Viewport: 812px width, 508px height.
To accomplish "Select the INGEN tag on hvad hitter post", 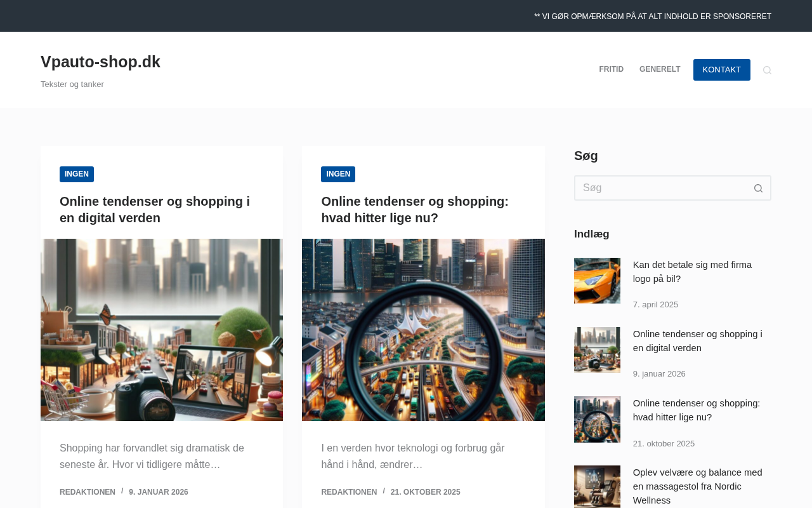I will (338, 174).
